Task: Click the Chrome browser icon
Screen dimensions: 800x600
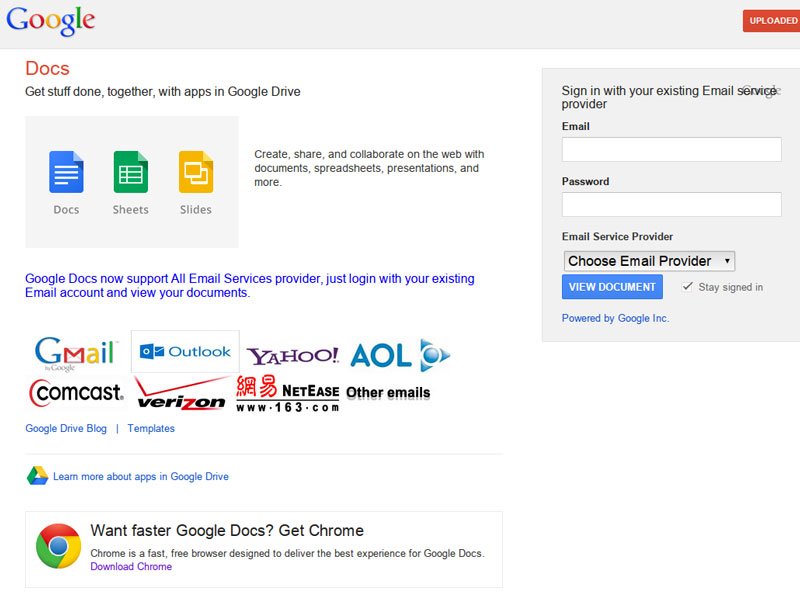Action: 58,547
